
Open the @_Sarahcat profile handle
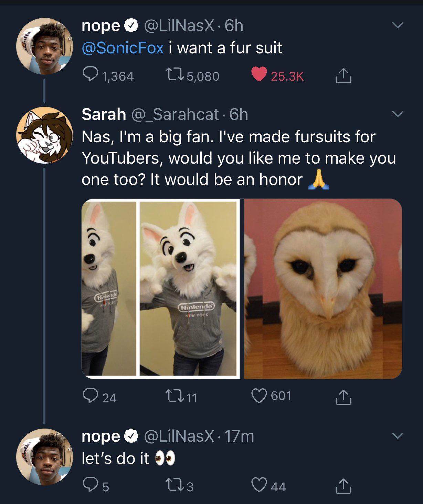(175, 114)
